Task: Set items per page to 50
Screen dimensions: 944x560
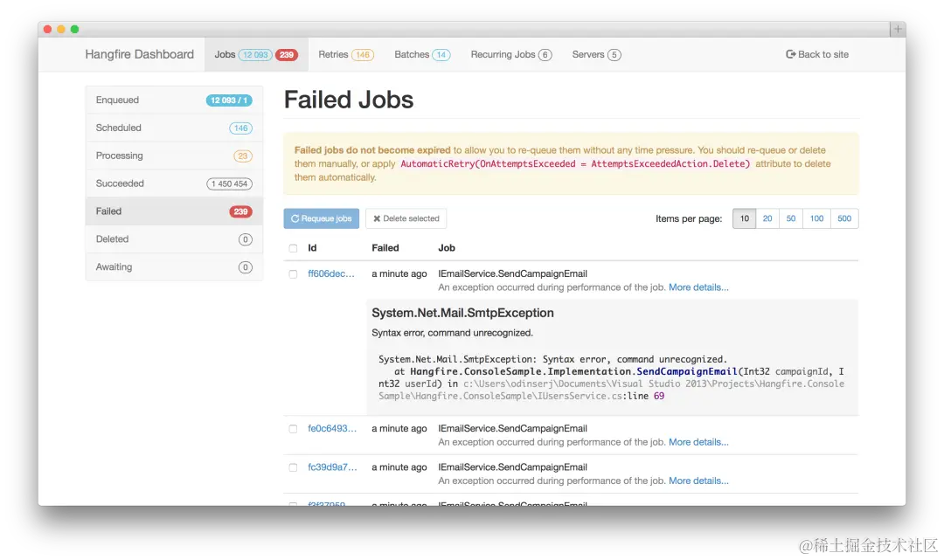Action: tap(791, 218)
